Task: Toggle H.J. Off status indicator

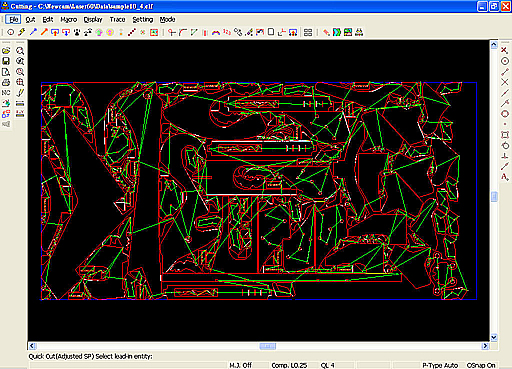Action: (x=241, y=365)
